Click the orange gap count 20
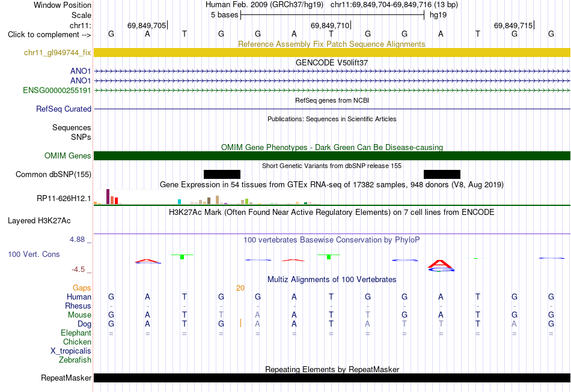Viewport: 571px width, 392px height. click(240, 288)
